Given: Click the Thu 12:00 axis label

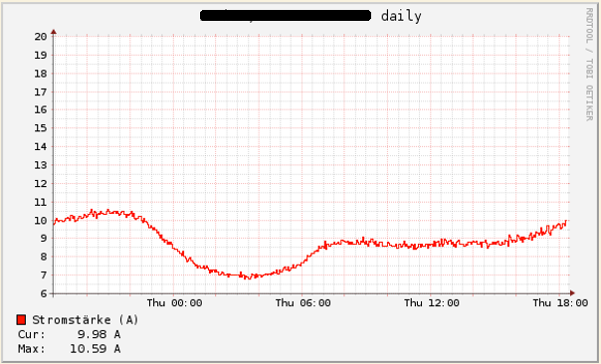Looking at the screenshot, I should point(432,303).
